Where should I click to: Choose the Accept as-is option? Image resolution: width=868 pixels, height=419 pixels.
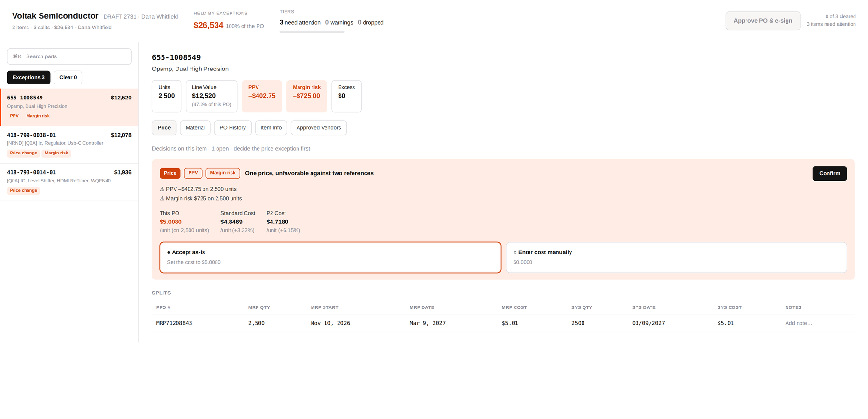(x=330, y=257)
